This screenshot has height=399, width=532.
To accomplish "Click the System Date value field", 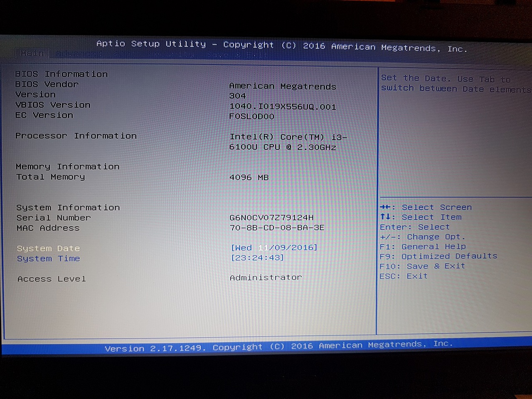I will 274,248.
